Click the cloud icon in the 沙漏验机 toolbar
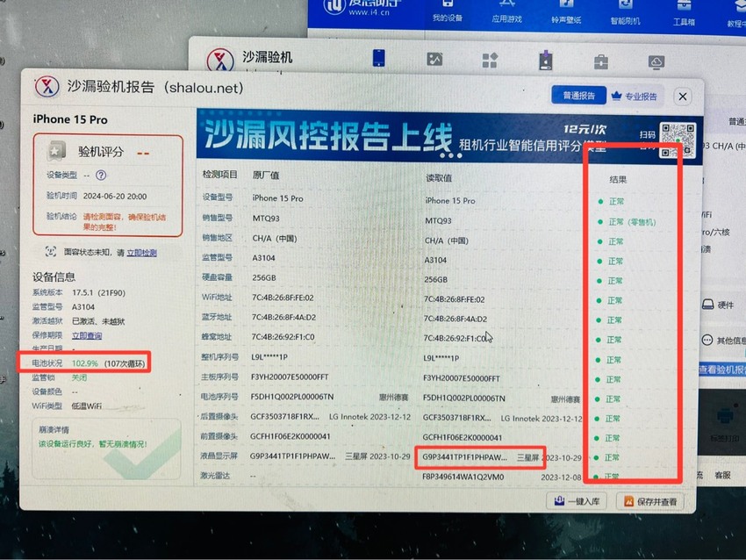 click(x=656, y=61)
